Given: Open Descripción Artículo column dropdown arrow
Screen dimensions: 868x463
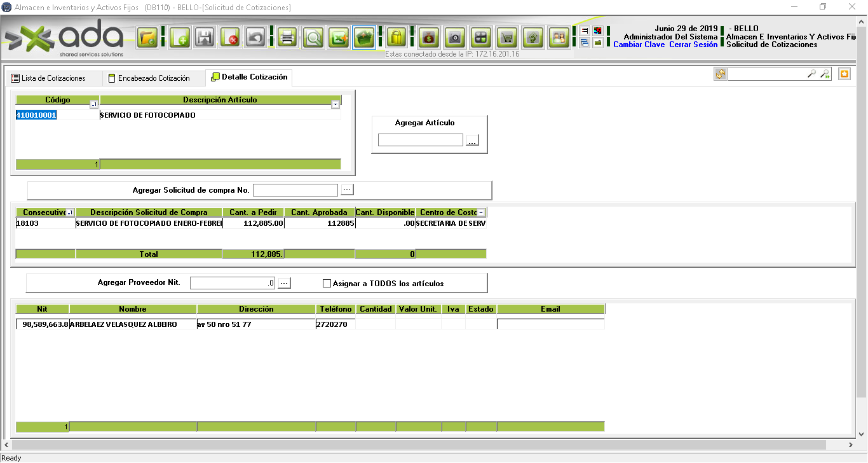Looking at the screenshot, I should tap(336, 105).
